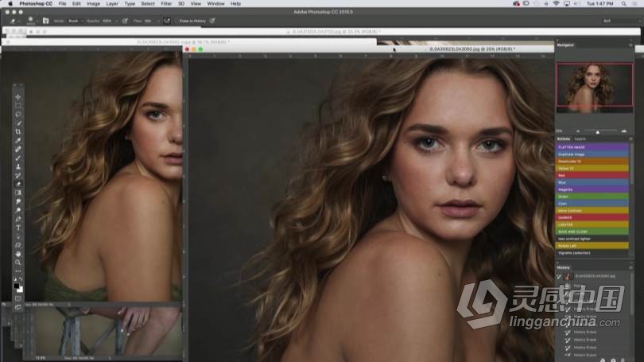Viewport: 644px width, 362px height.
Task: Check the Erase to History box
Action: coord(177,21)
